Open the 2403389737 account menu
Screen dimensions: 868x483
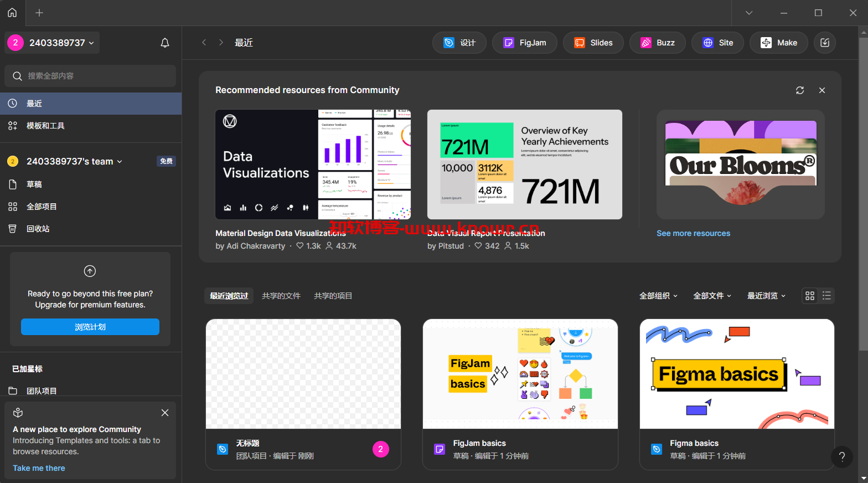pyautogui.click(x=52, y=43)
